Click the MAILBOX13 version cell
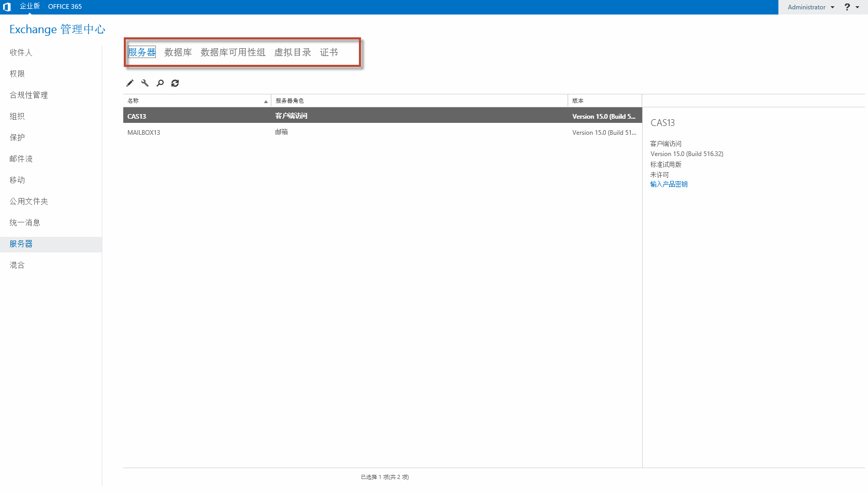The height and width of the screenshot is (493, 868). click(604, 133)
